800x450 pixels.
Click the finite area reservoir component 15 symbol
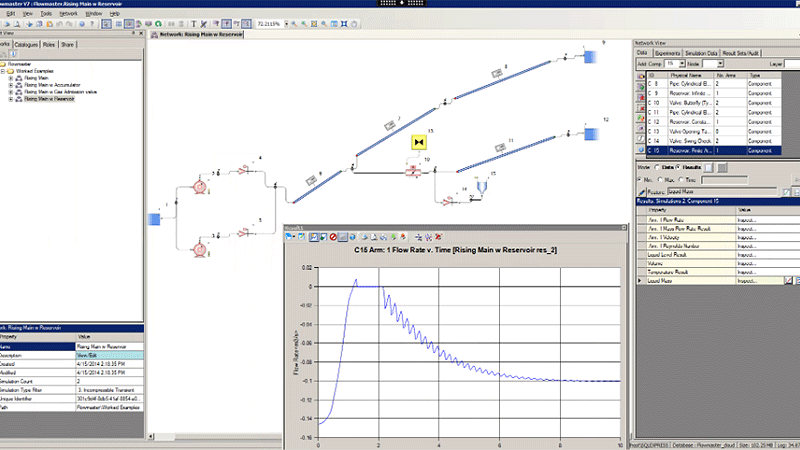click(x=481, y=185)
